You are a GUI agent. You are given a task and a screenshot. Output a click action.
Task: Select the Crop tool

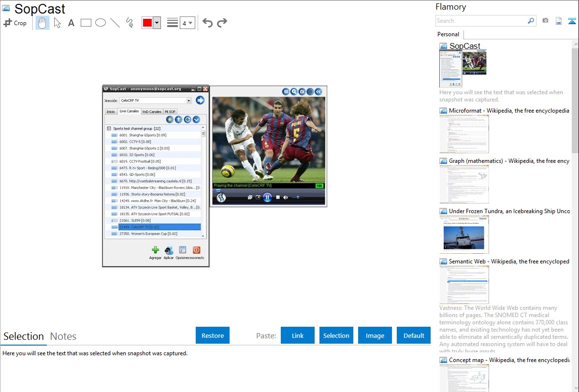(15, 23)
